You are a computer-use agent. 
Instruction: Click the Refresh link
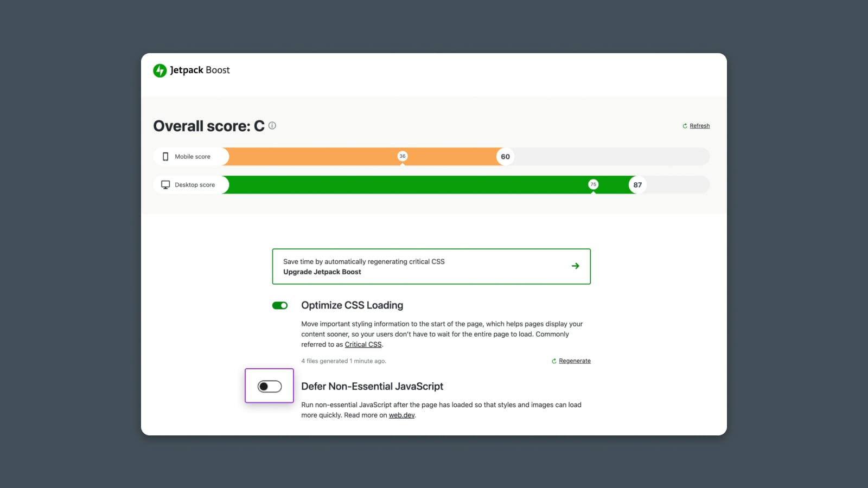click(x=699, y=126)
